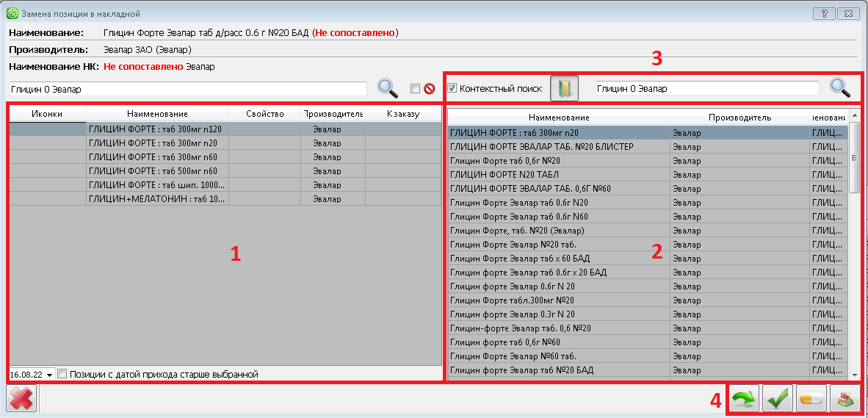868x418 pixels.
Task: Select ГЛИЦИН ФОРТЕ ЭВАЛАР ТАБ. №20 БЛИСТЕР
Action: (648, 147)
